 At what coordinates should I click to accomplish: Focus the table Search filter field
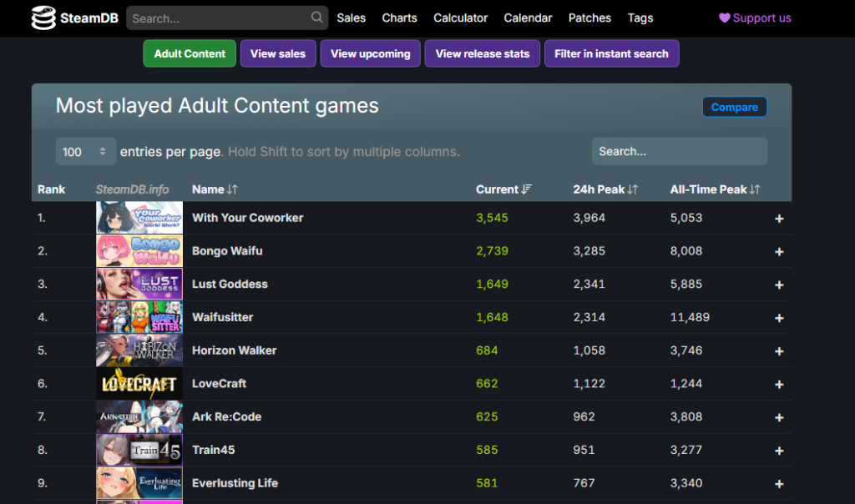[x=680, y=152]
